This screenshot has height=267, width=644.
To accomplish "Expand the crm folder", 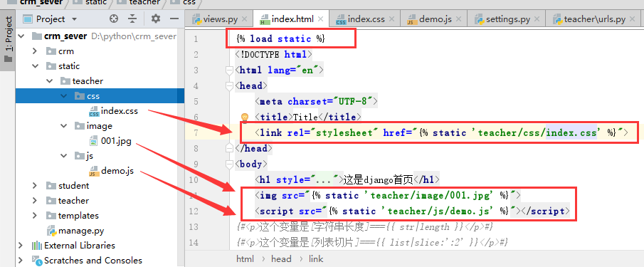I will (36, 51).
